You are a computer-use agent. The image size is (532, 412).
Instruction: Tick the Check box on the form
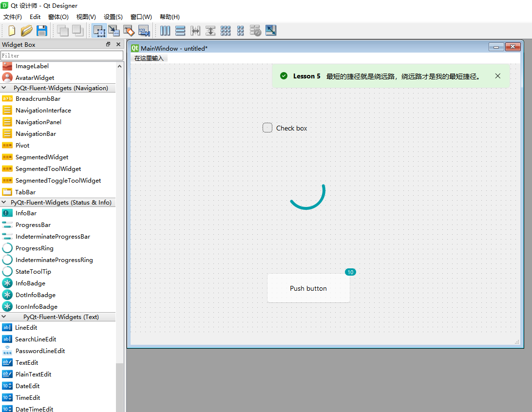tap(267, 128)
